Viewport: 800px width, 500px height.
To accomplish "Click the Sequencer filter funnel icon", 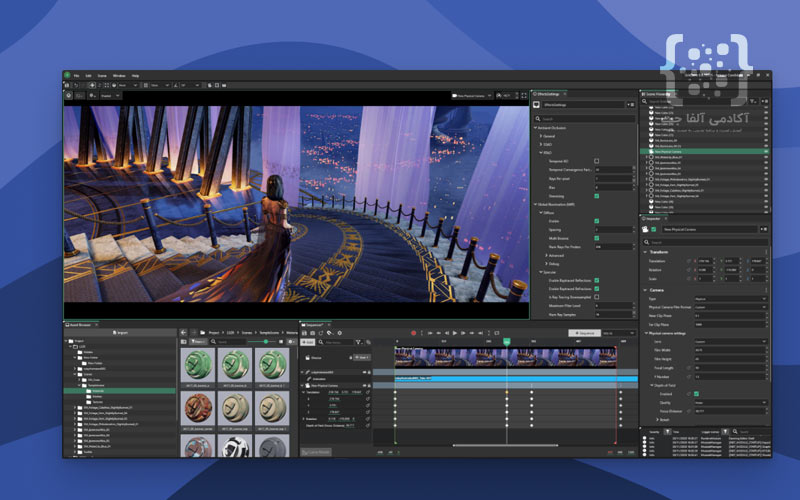I will [x=358, y=342].
